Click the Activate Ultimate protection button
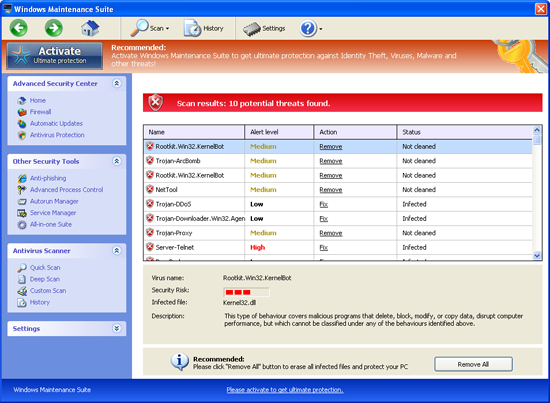This screenshot has height=403, width=550. 54,55
